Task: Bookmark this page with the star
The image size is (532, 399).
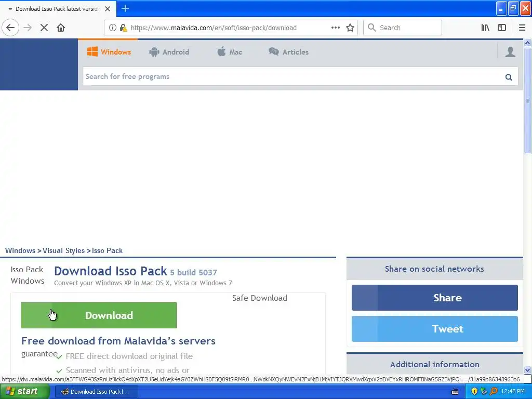Action: tap(350, 28)
